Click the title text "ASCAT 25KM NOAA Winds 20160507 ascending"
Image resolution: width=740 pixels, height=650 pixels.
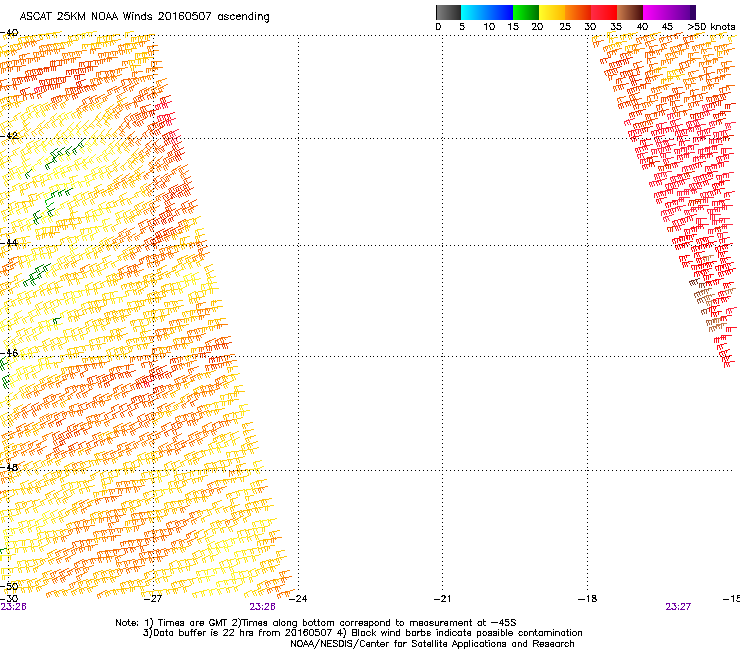(x=144, y=17)
